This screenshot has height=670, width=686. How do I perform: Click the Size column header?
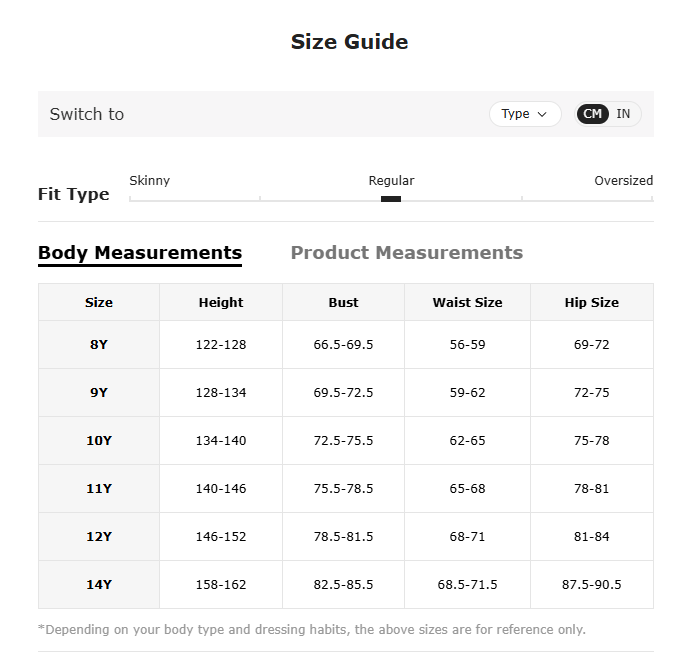tap(99, 302)
